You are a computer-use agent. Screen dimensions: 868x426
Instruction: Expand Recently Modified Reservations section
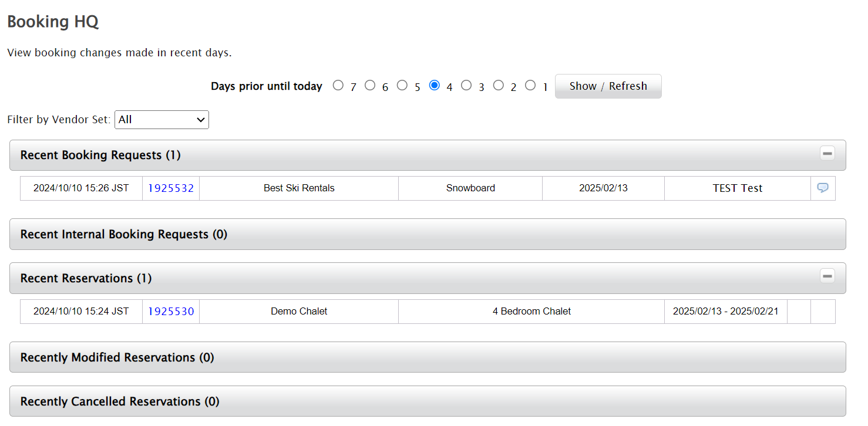[117, 357]
